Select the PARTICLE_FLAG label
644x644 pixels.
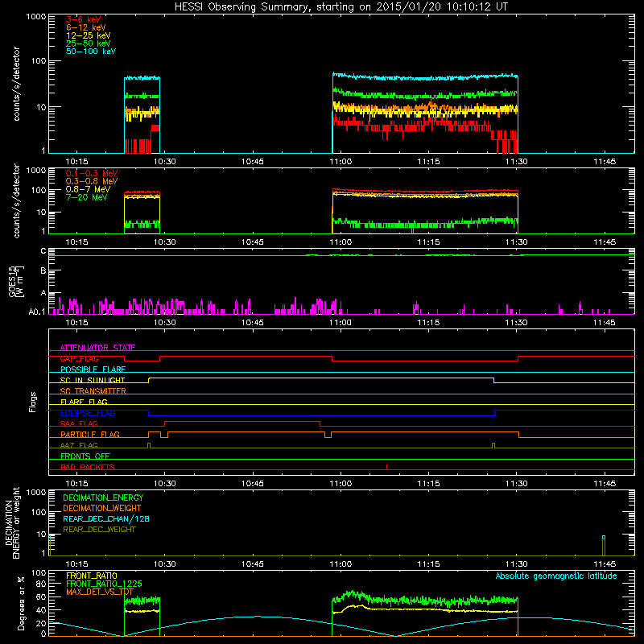coord(90,434)
